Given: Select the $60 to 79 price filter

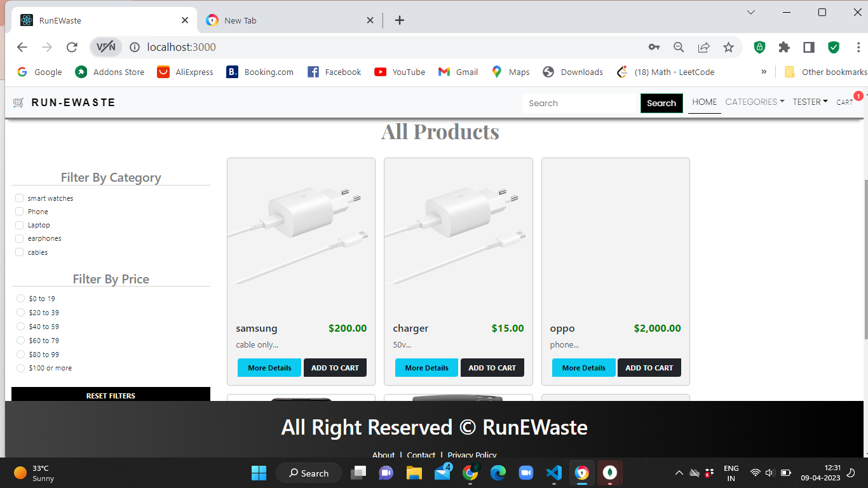Looking at the screenshot, I should (x=20, y=341).
